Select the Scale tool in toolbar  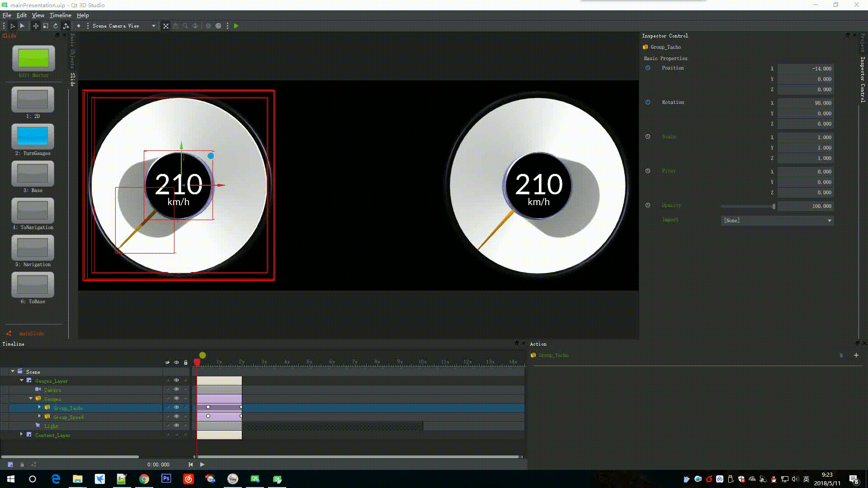click(x=46, y=26)
